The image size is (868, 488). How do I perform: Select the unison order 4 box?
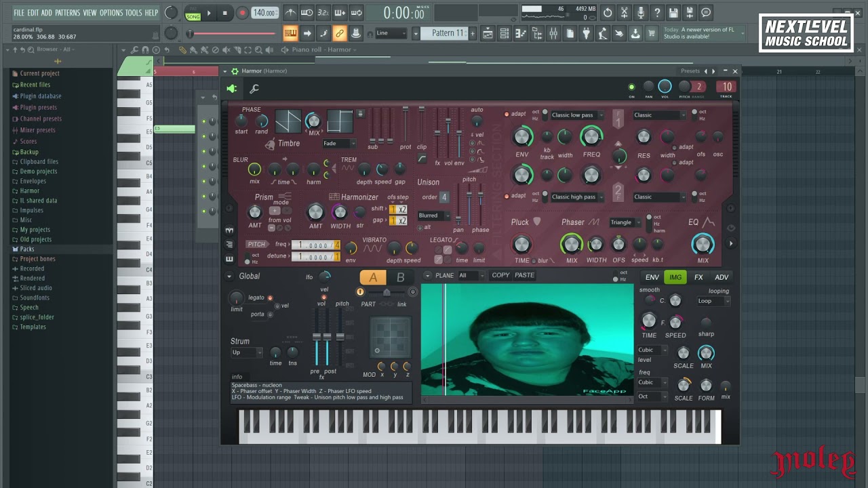click(444, 197)
